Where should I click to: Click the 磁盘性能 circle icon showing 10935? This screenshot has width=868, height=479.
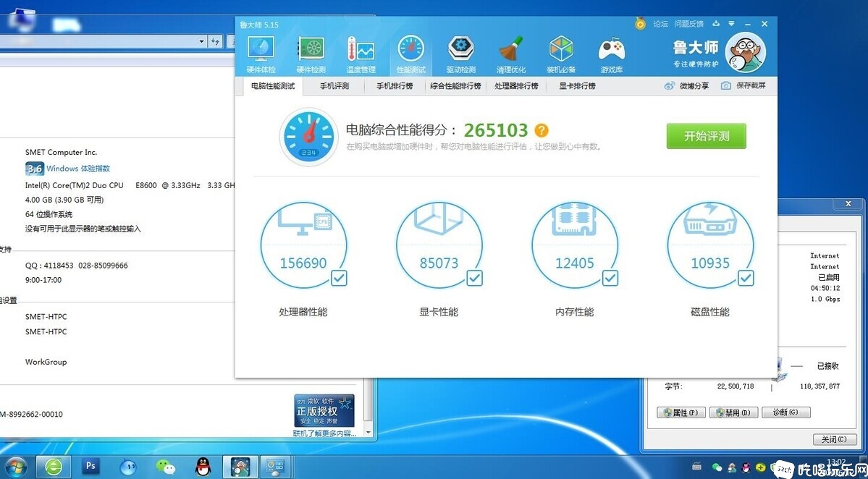(710, 245)
